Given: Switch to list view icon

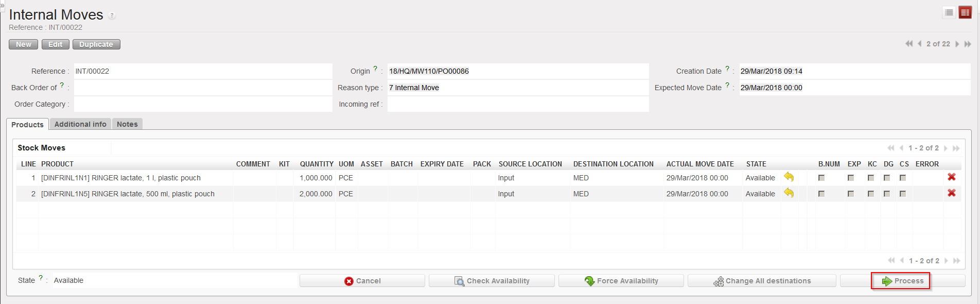Looking at the screenshot, I should pyautogui.click(x=949, y=12).
